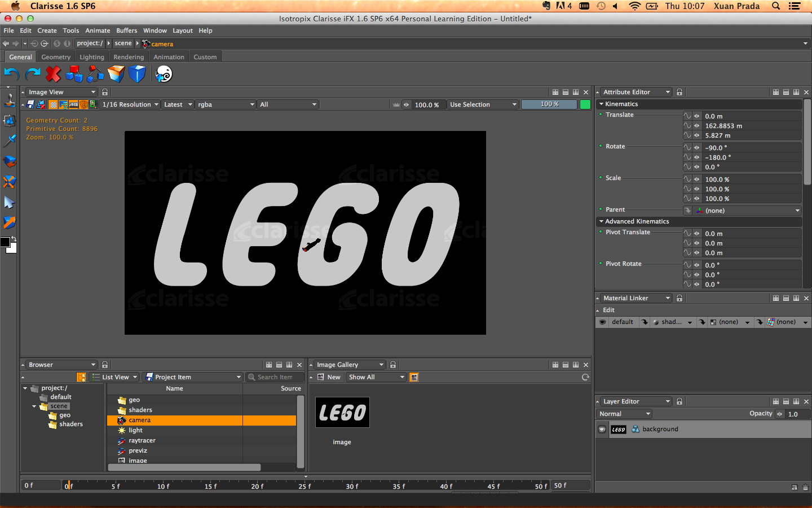The width and height of the screenshot is (812, 508).
Task: Select the arrow pointer selection tool
Action: (9, 202)
